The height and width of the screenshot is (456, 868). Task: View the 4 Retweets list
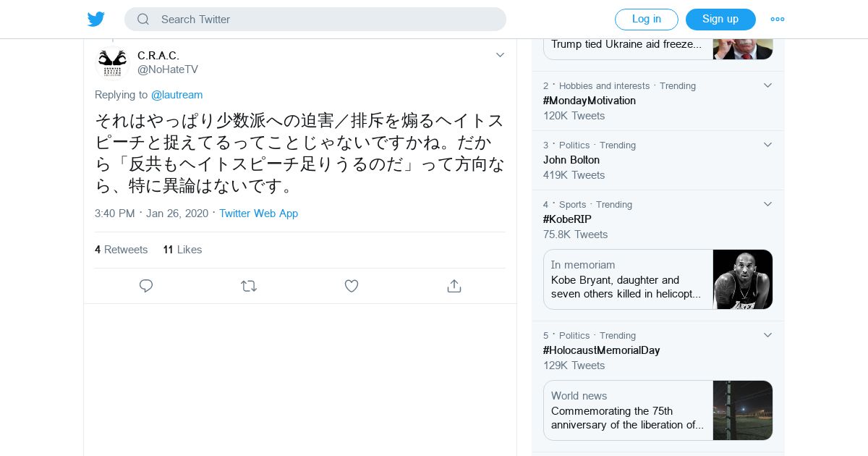pyautogui.click(x=121, y=250)
